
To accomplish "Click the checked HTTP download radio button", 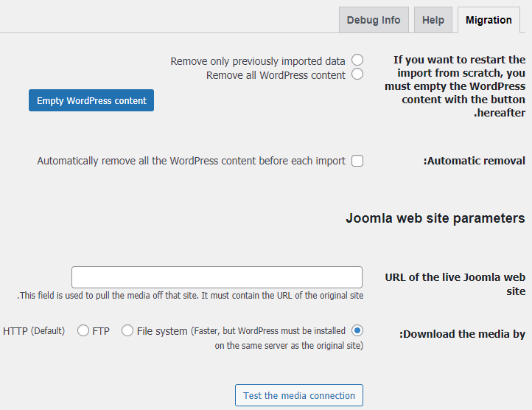I will [357, 330].
